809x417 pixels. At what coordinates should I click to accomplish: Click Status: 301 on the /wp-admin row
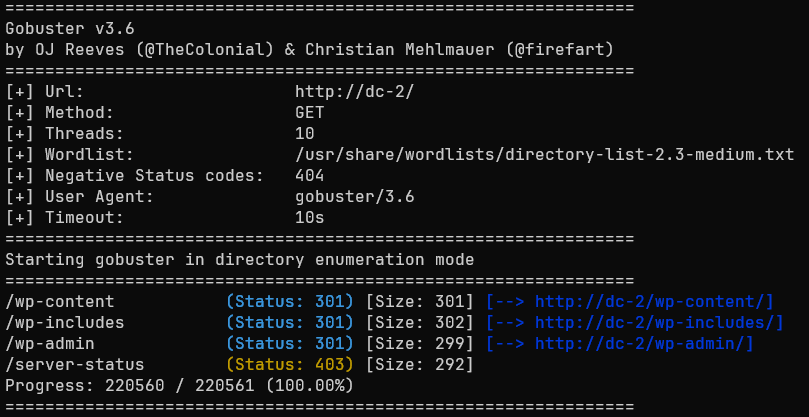click(x=290, y=344)
